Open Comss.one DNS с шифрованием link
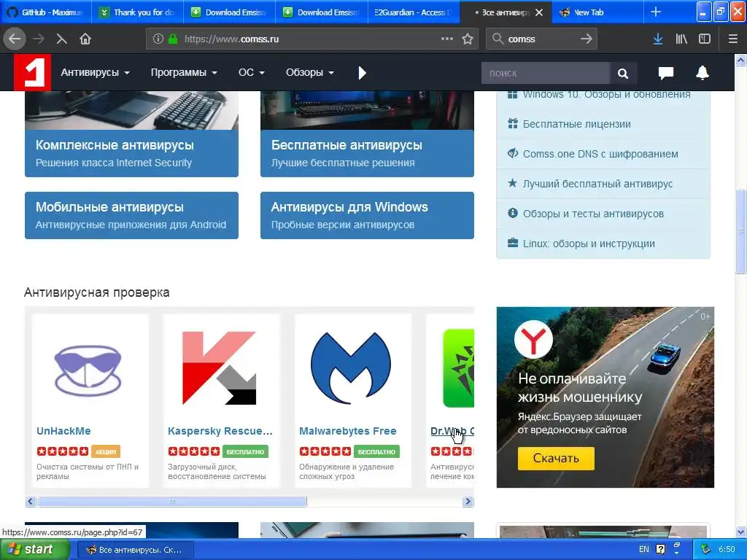 point(603,154)
